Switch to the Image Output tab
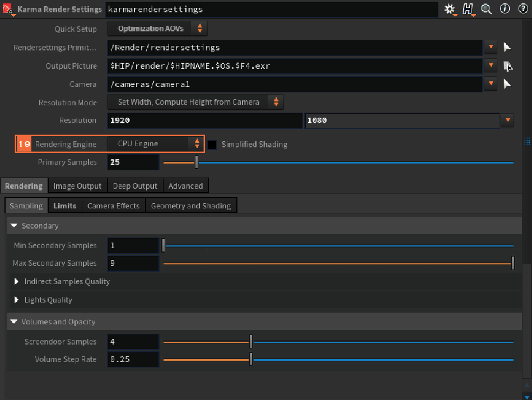This screenshot has height=400, width=532. pyautogui.click(x=77, y=186)
